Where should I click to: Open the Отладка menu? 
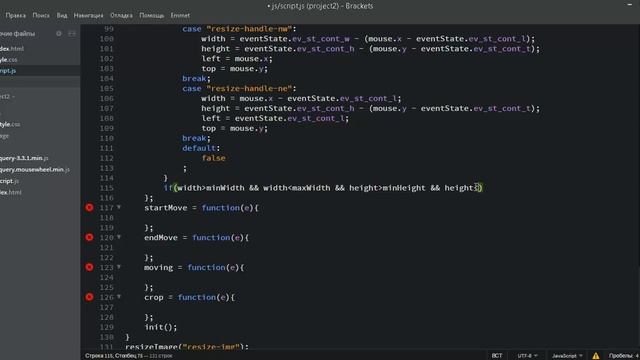tap(121, 16)
